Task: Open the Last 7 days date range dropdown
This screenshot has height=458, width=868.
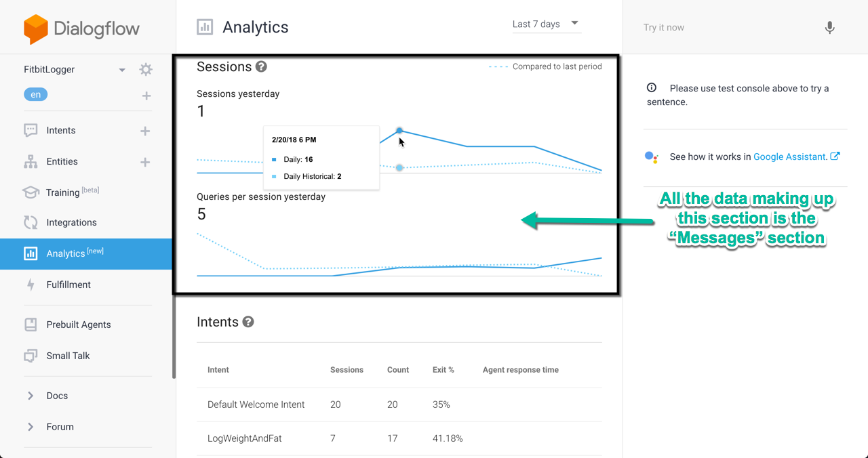Action: point(546,24)
